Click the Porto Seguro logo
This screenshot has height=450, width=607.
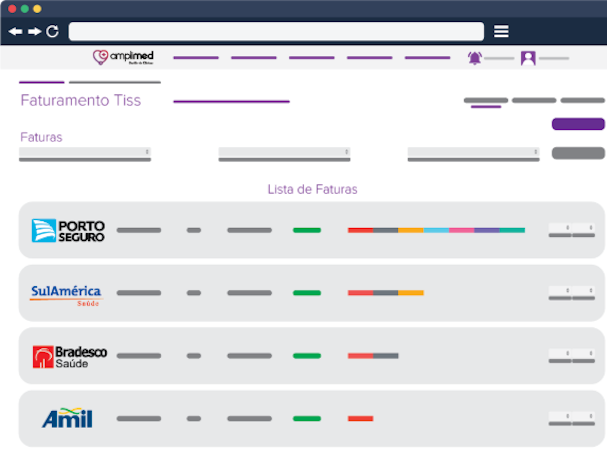[68, 231]
